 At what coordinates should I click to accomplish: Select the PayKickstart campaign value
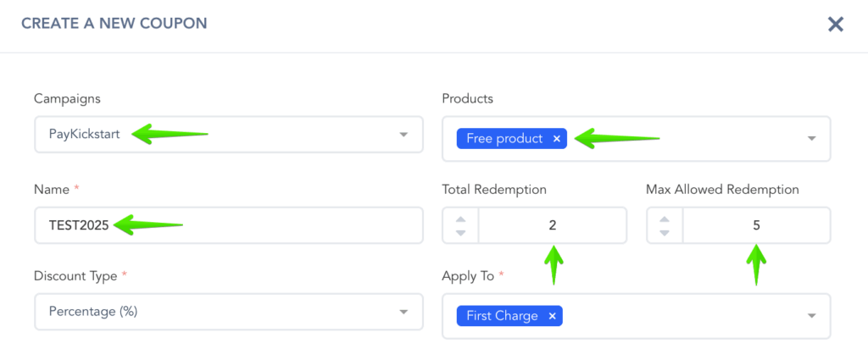tap(85, 135)
